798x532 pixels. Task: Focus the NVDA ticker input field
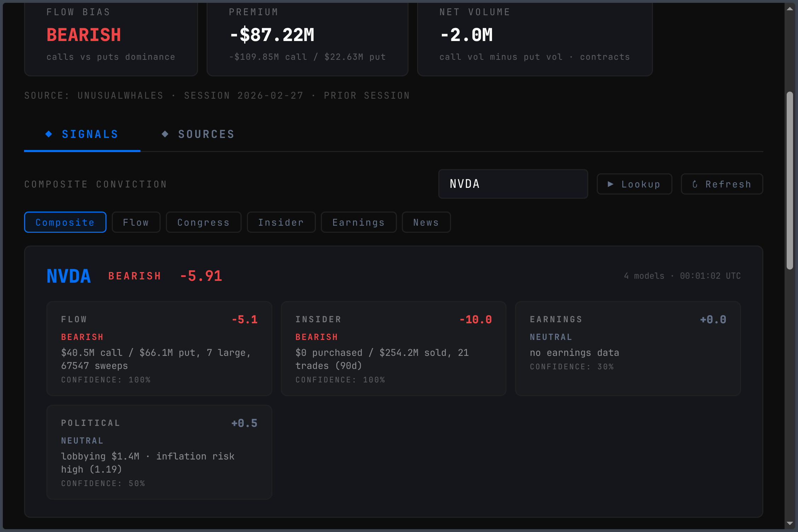(513, 184)
